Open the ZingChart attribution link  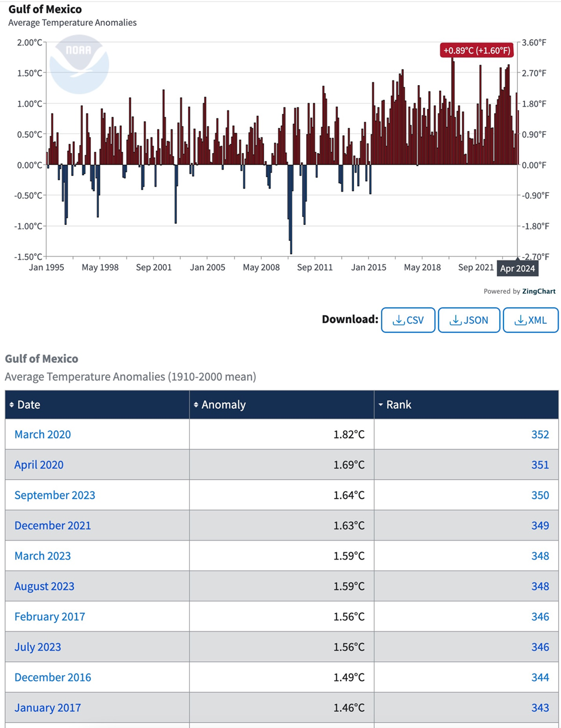(539, 292)
